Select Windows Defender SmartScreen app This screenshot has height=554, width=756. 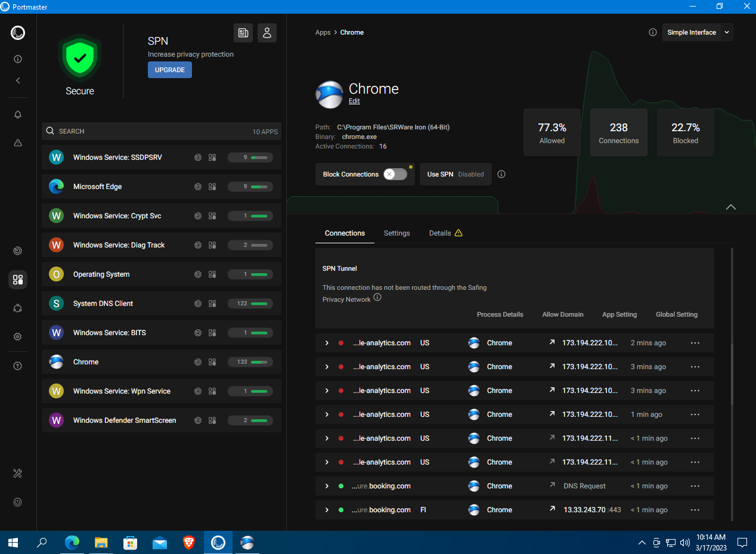[162, 420]
